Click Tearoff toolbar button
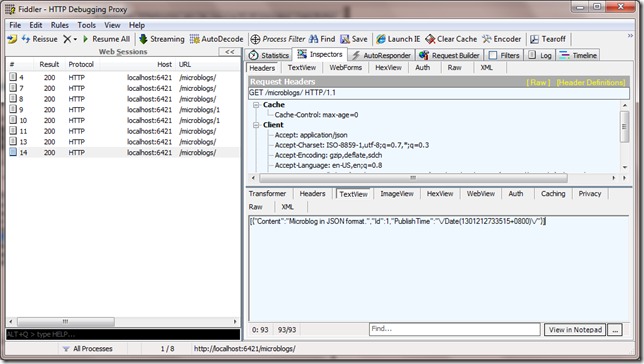Image resolution: width=644 pixels, height=364 pixels. coord(548,39)
